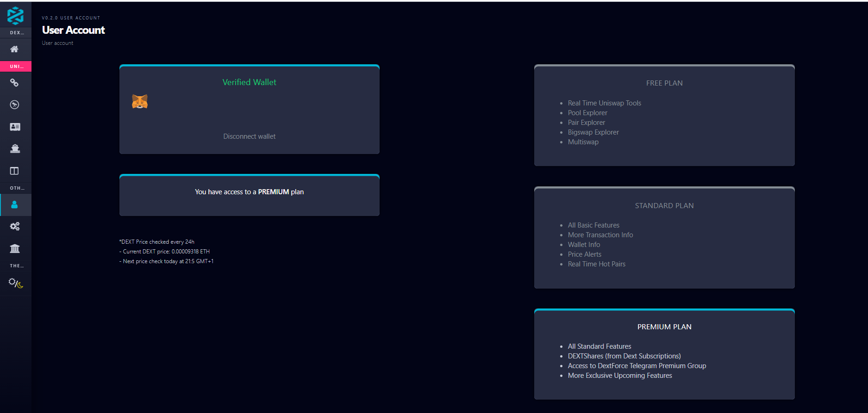Click the 'User Account' page title
Screen dimensions: 868x413
[x=74, y=30]
